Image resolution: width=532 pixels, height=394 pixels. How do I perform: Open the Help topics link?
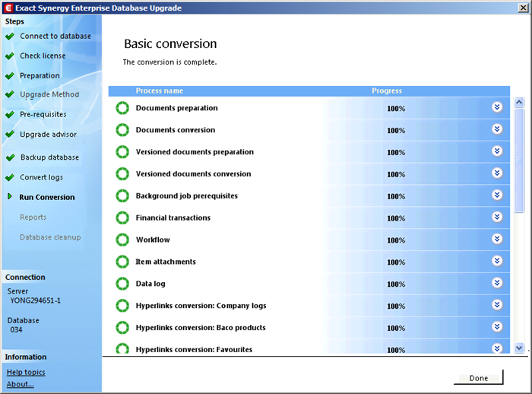click(x=26, y=372)
